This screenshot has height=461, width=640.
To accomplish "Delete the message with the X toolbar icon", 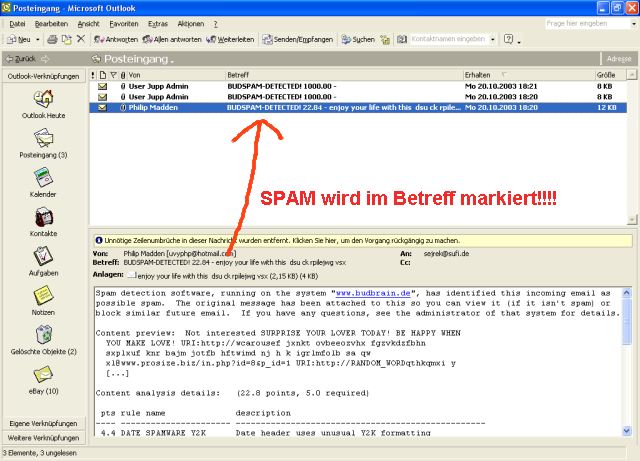I will pyautogui.click(x=80, y=40).
